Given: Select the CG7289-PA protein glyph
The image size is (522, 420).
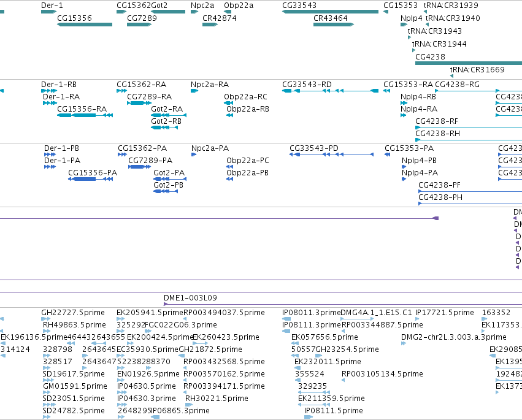Looking at the screenshot, I should [x=140, y=167].
